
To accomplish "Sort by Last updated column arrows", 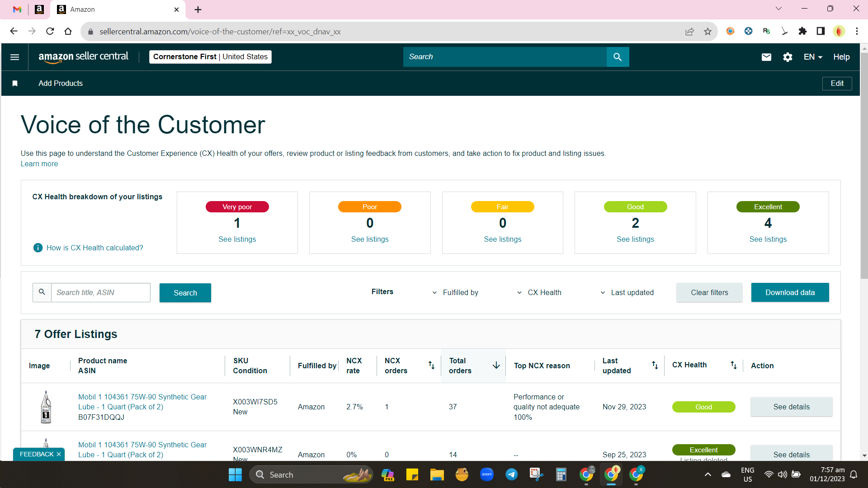I will point(655,365).
